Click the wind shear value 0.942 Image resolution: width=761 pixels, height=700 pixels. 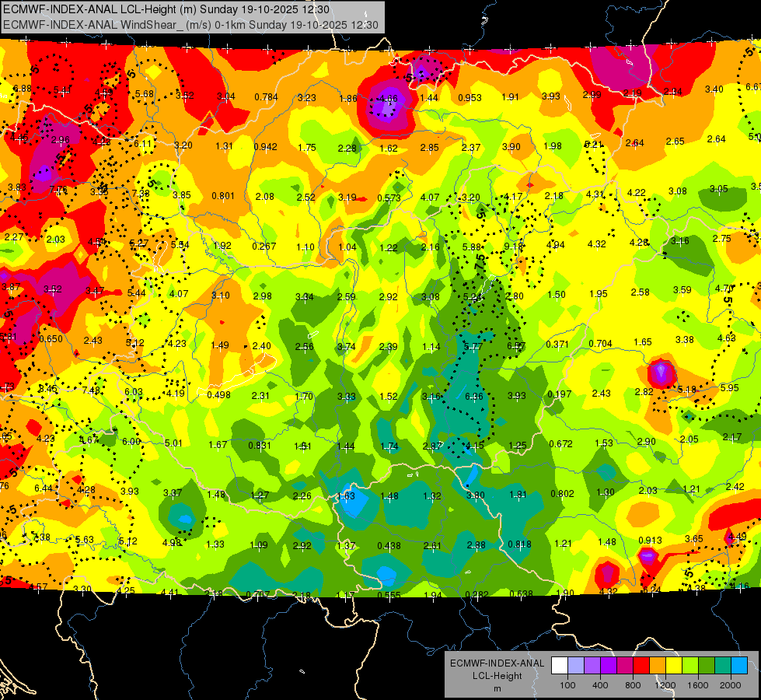pyautogui.click(x=266, y=147)
